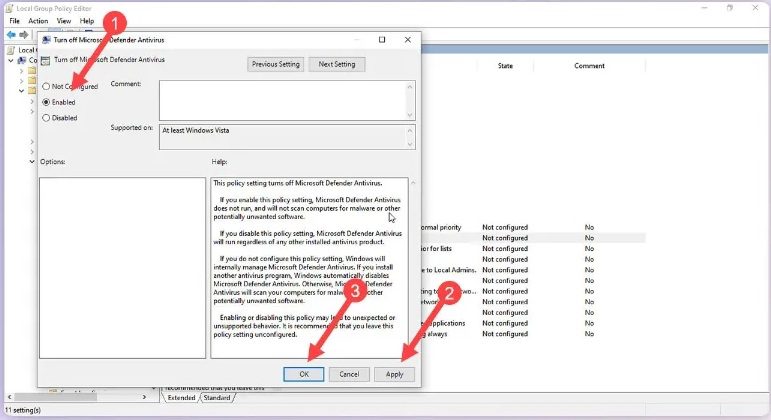
Task: Click the Comment box scroll-up arrow
Action: pos(410,87)
